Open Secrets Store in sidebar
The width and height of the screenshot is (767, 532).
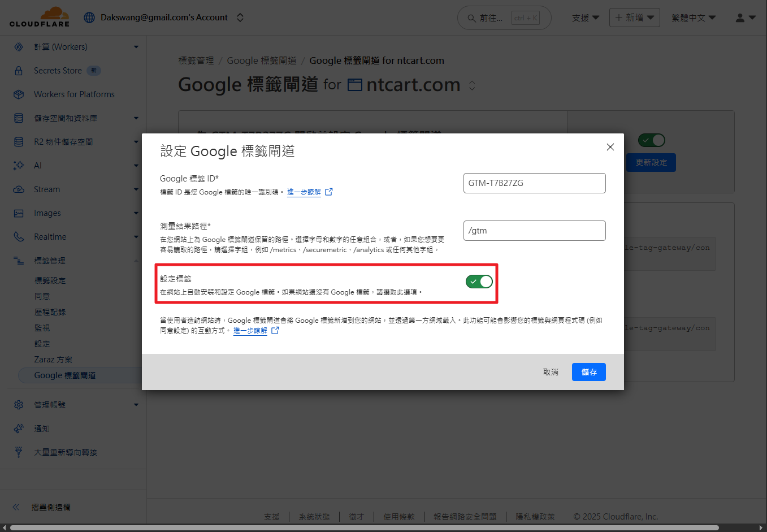click(x=58, y=71)
